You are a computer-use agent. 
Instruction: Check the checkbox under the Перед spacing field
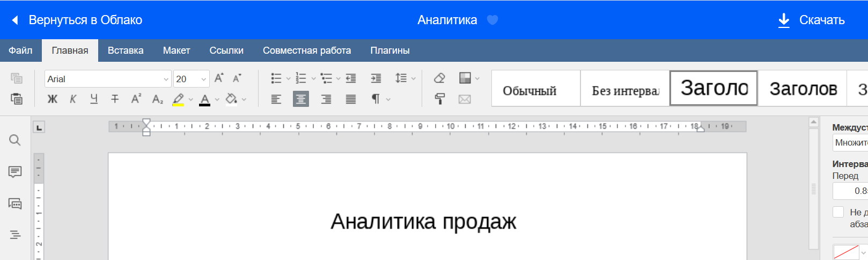(838, 212)
